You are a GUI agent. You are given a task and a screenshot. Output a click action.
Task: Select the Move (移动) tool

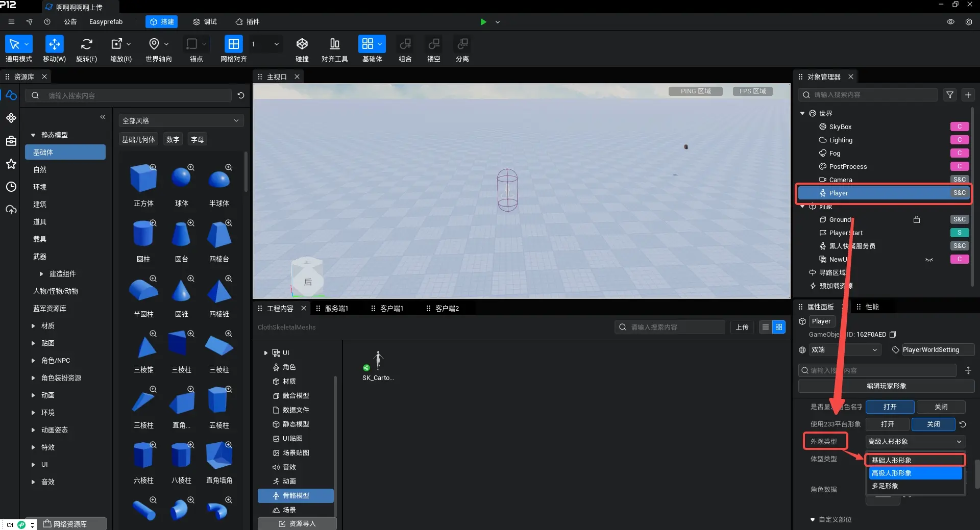(54, 44)
